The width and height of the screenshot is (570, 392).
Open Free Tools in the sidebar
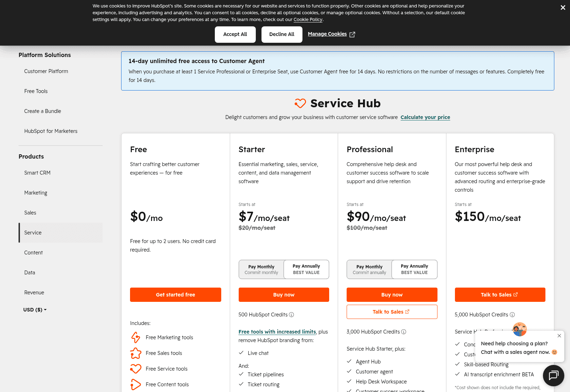coord(36,91)
